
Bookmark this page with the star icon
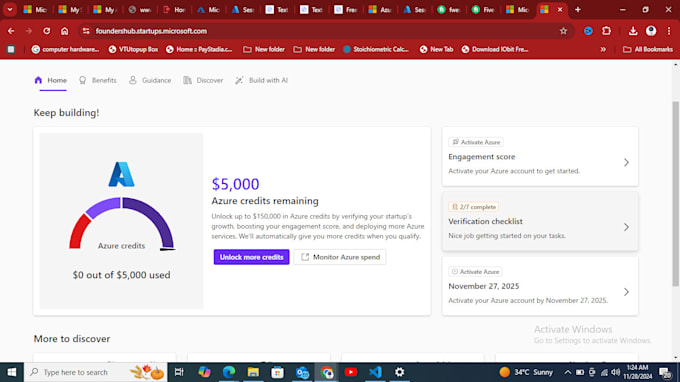[563, 31]
